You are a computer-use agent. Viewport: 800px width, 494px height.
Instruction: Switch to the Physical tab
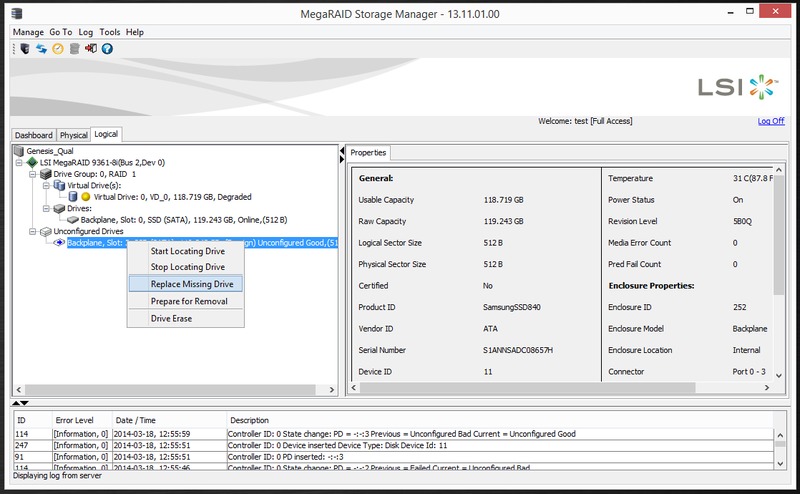pos(73,135)
